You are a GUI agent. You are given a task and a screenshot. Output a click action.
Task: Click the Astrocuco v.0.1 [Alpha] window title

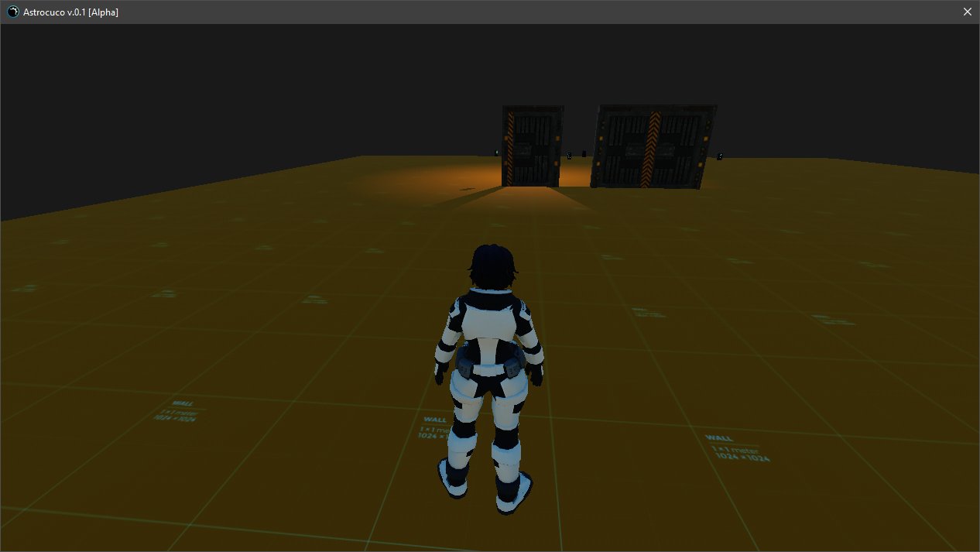tap(71, 12)
